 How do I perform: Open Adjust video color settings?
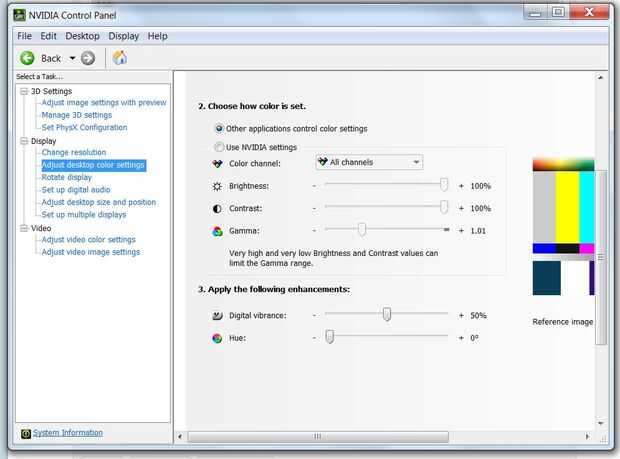tap(89, 240)
